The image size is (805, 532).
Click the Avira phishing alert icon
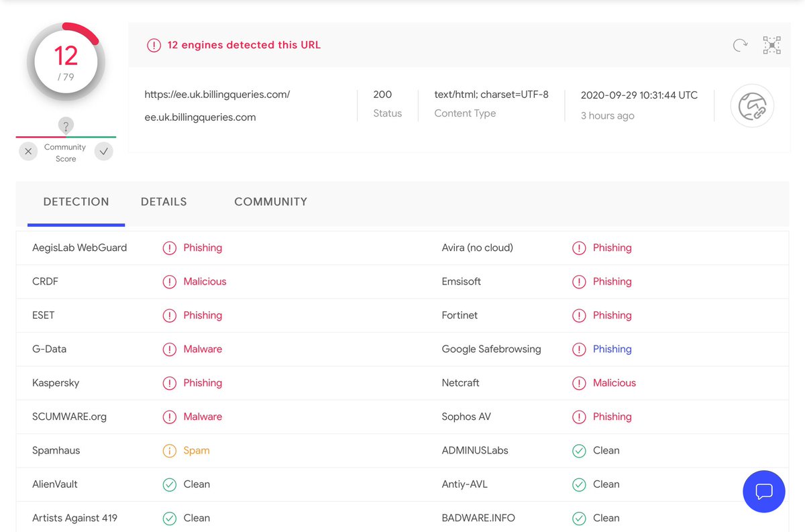(579, 248)
